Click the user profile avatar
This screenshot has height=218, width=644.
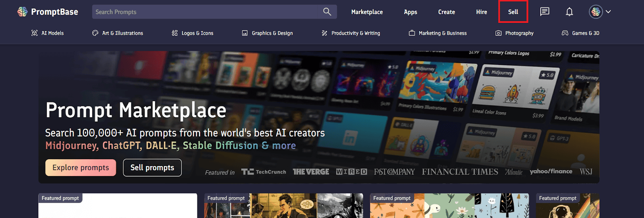coord(596,12)
